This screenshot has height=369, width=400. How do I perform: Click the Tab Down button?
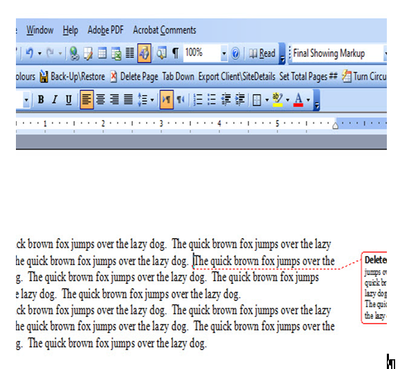click(178, 77)
